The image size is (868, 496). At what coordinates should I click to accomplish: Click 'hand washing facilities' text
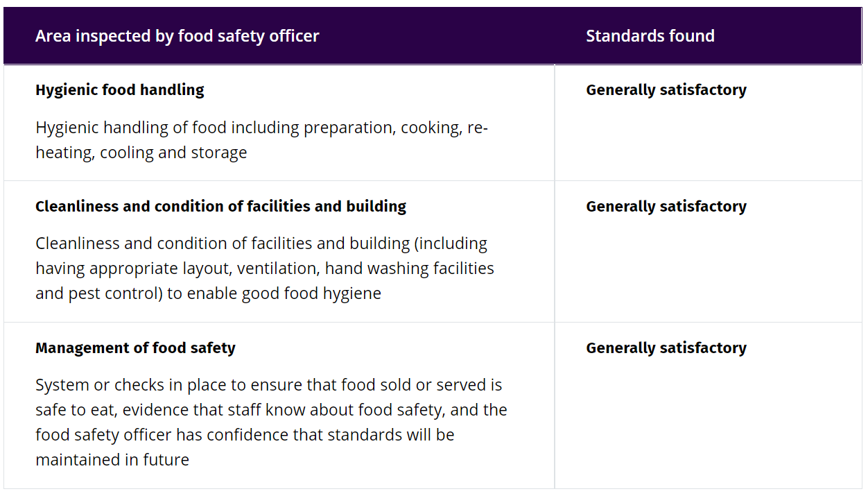click(409, 268)
